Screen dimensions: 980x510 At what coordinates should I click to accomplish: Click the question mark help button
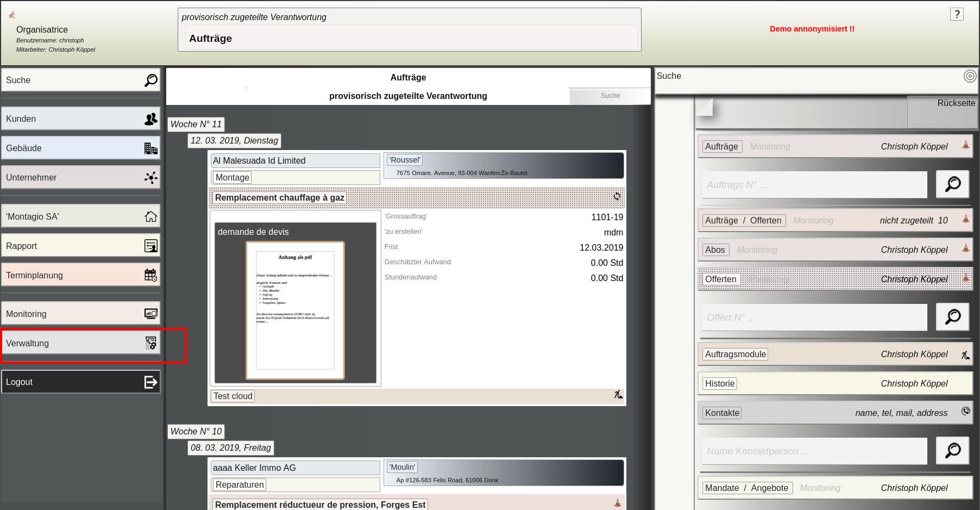(957, 14)
